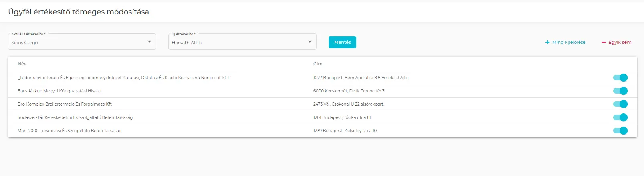This screenshot has height=176, width=644.
Task: Click the Bro-Komplex Broilertermelo Es Forgalmazo Kft name
Action: [x=65, y=104]
